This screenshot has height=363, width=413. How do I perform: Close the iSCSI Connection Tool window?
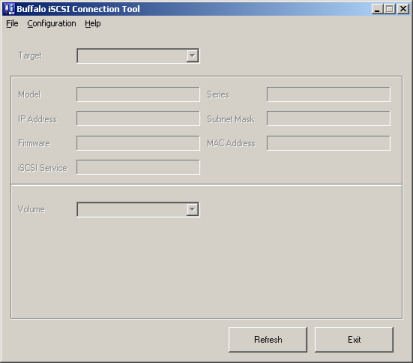(x=403, y=9)
